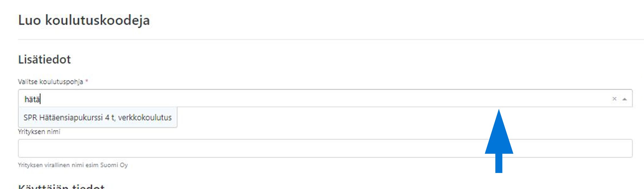The width and height of the screenshot is (644, 189).
Task: Click the Lisätiedot section heading
Action: point(44,60)
